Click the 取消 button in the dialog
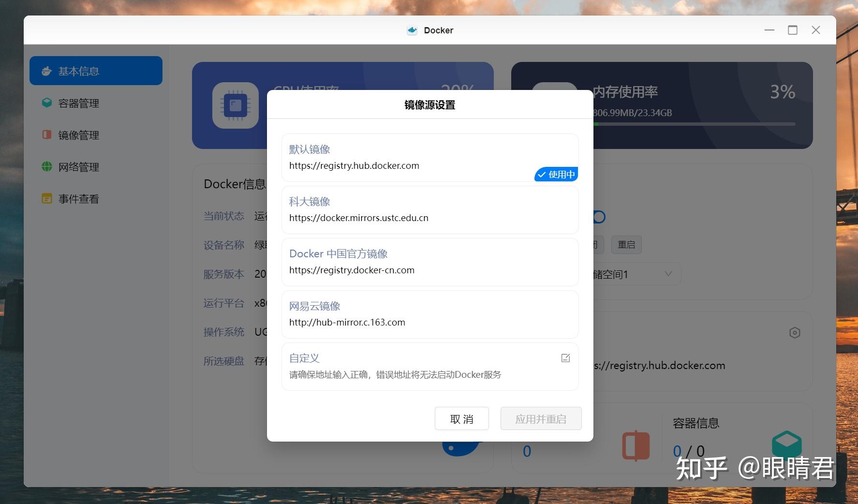The width and height of the screenshot is (858, 504). tap(461, 418)
